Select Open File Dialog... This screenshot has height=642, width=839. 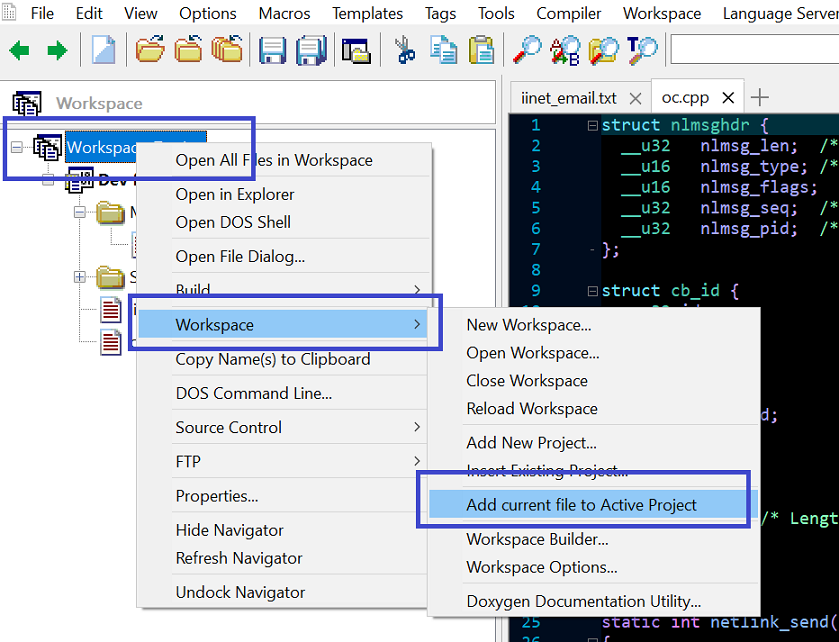pyautogui.click(x=283, y=256)
